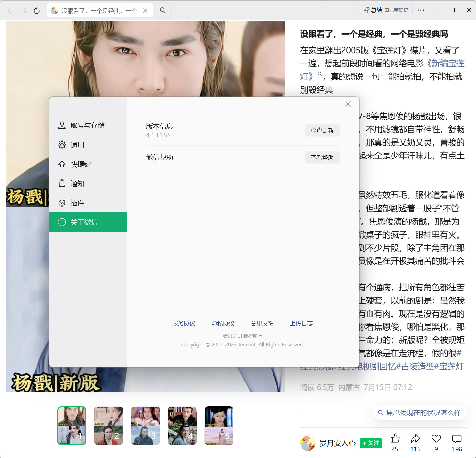Image resolution: width=476 pixels, height=458 pixels.
Task: Select 关于微信 in settings sidebar
Action: [x=88, y=222]
